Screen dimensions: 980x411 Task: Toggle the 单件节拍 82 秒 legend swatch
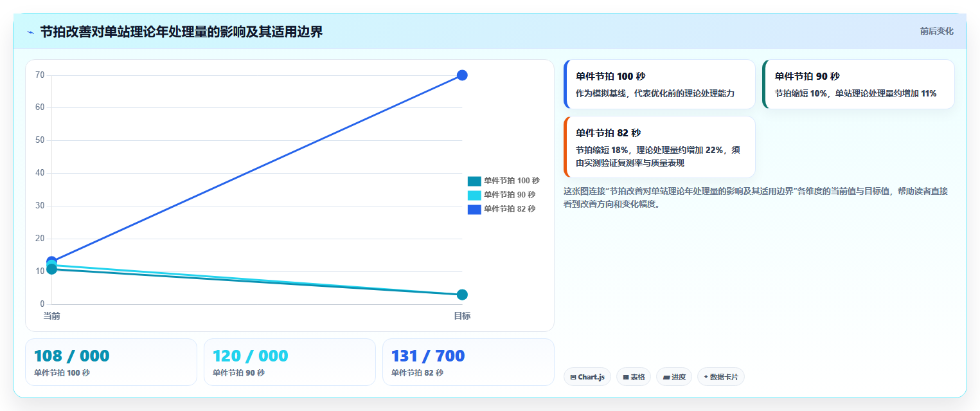pyautogui.click(x=474, y=209)
